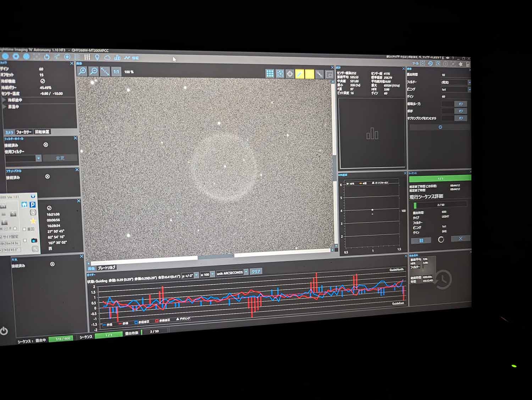
Task: Cancel the sequence with the X button
Action: coord(460,238)
